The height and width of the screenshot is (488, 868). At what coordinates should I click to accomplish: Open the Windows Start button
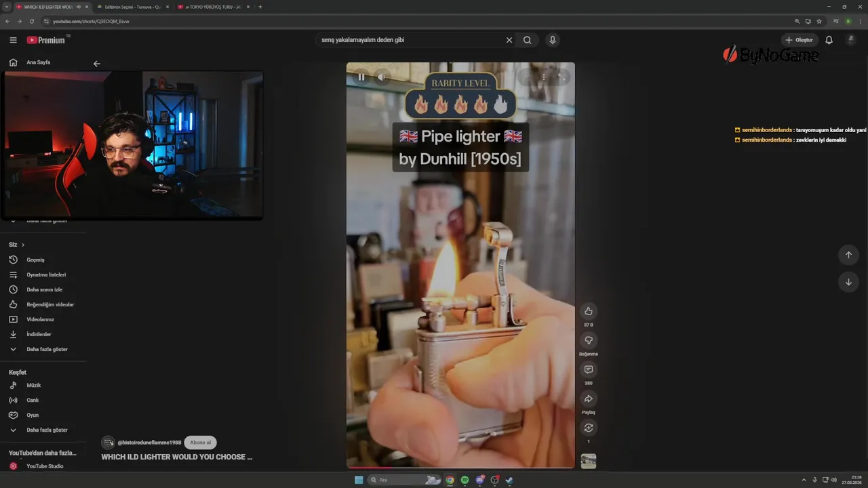point(359,480)
